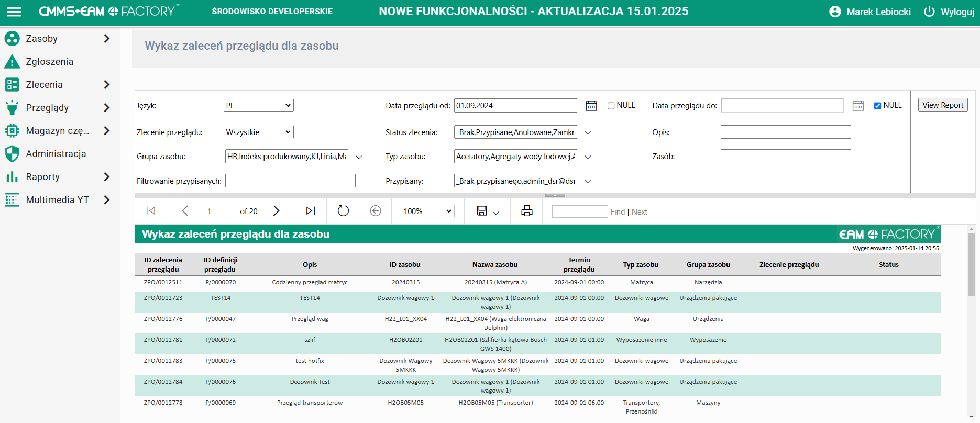Open the zoom level 100% dropdown
Screen dimensions: 980x423
427,211
